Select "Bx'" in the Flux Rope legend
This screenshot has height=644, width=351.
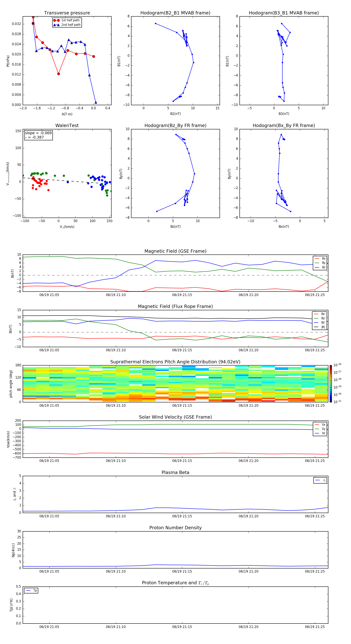[320, 314]
